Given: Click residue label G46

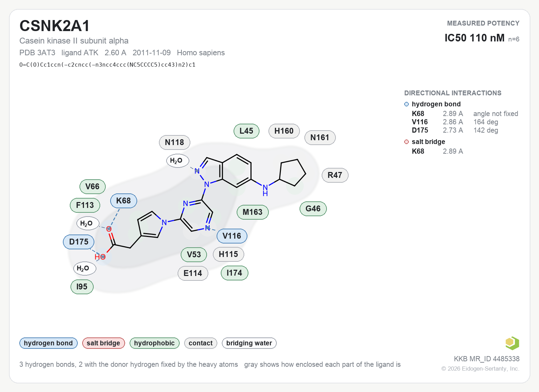Looking at the screenshot, I should click(313, 209).
